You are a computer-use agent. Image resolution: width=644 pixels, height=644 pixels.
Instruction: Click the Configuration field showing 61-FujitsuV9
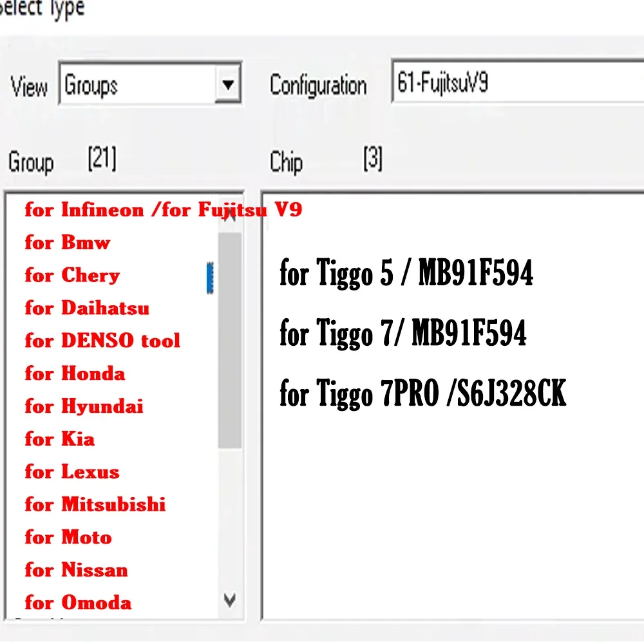pos(518,81)
